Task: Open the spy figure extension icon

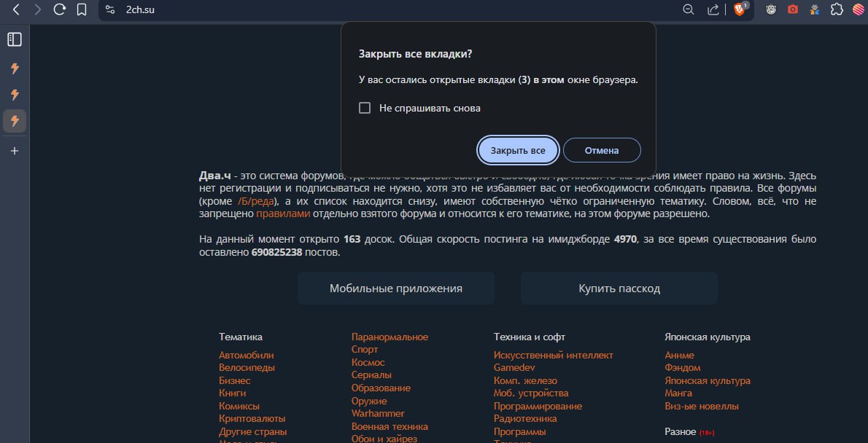Action: click(x=815, y=9)
